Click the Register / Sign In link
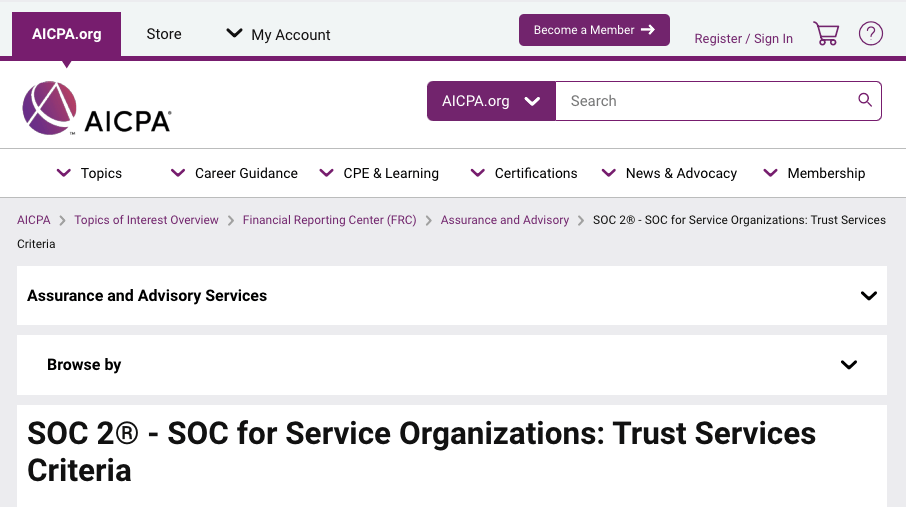Viewport: 906px width, 507px height. (743, 38)
